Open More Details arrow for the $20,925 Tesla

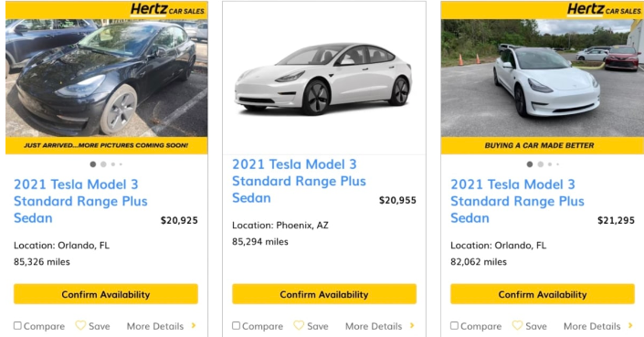pos(194,325)
